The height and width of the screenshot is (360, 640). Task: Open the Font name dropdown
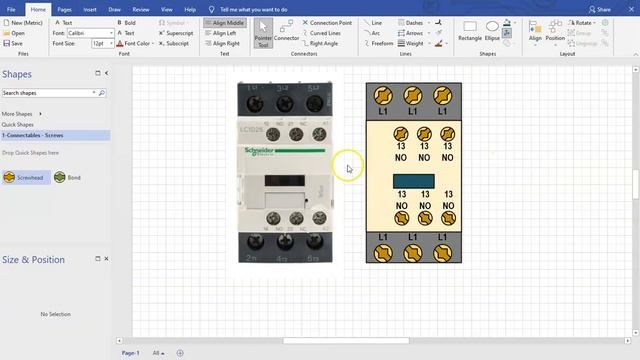pyautogui.click(x=111, y=33)
